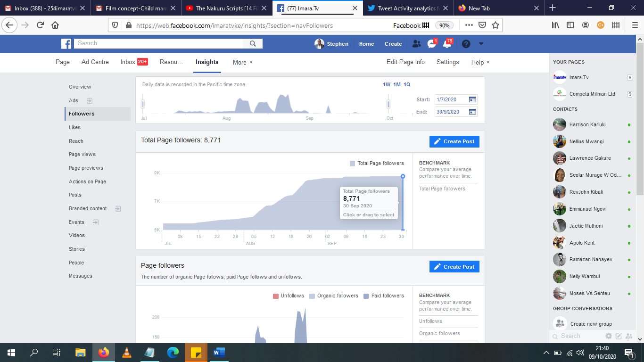Open VLC media player from taskbar
Screen dimensions: 644x362
coord(126,352)
